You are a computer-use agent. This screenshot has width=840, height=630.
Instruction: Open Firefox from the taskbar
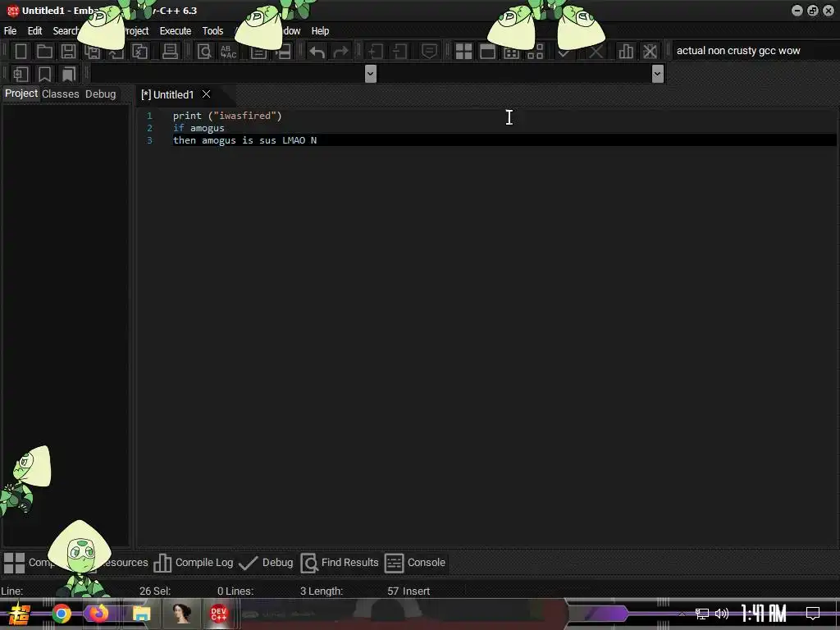[99, 614]
